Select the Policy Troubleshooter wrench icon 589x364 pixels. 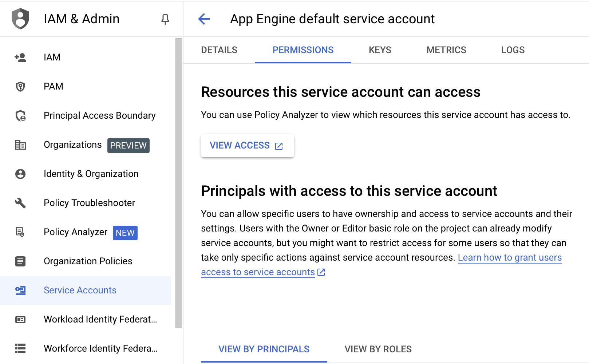click(20, 203)
